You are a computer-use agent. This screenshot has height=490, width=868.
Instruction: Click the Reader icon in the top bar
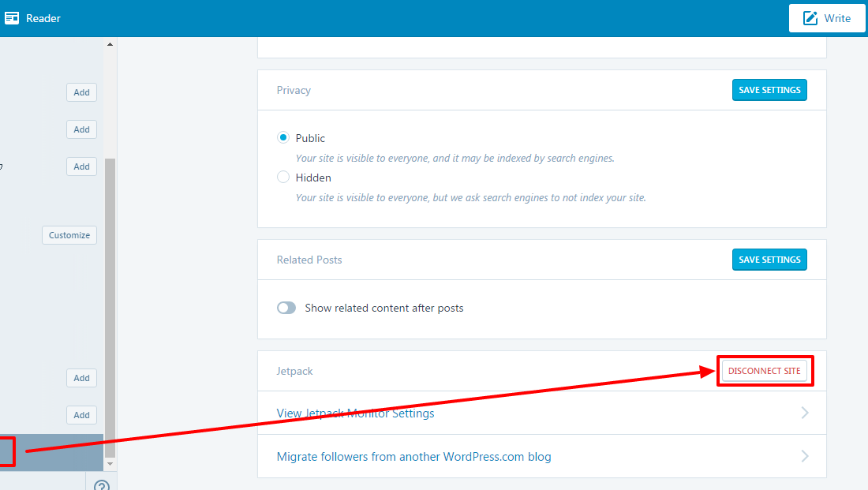click(x=12, y=18)
